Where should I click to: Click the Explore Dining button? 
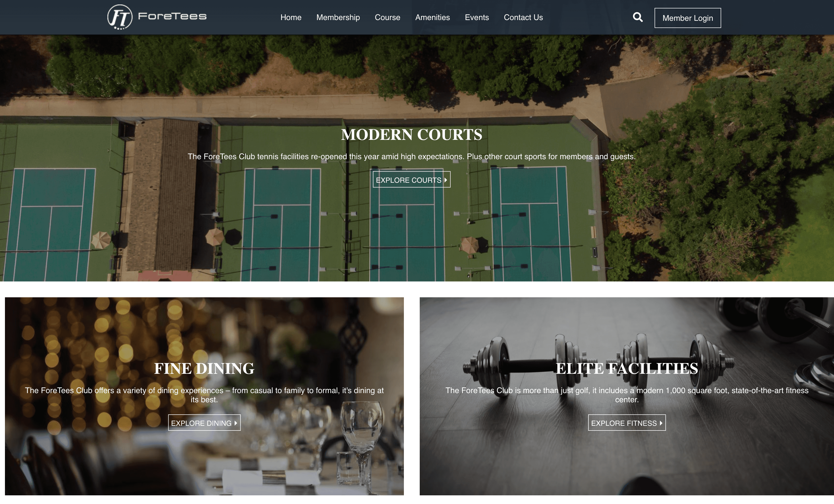(x=204, y=423)
